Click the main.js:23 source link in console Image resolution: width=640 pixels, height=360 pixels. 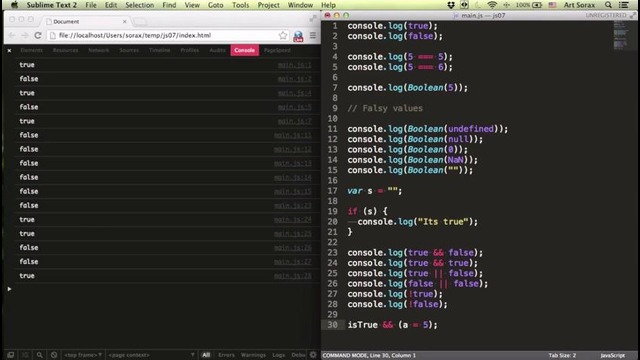pos(292,205)
